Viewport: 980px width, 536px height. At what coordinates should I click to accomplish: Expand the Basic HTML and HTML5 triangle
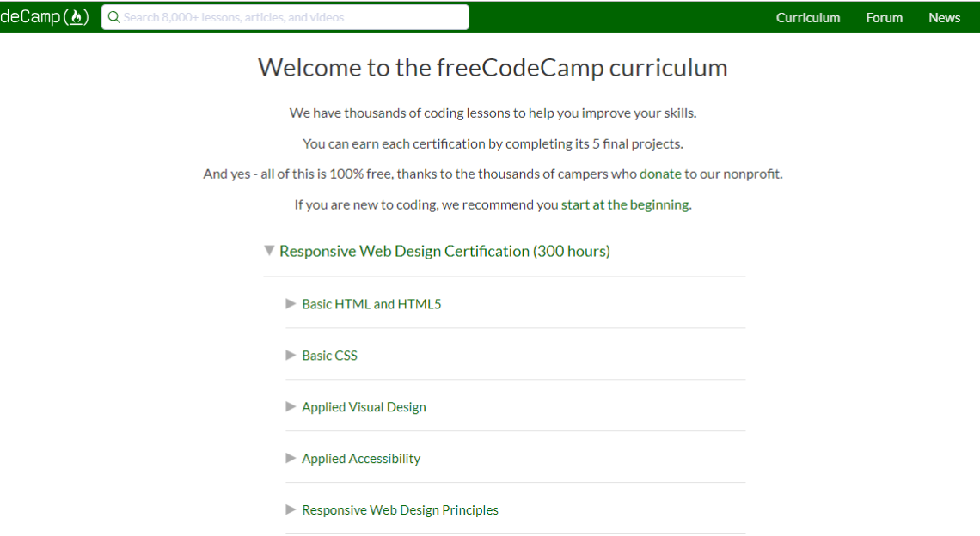point(291,303)
